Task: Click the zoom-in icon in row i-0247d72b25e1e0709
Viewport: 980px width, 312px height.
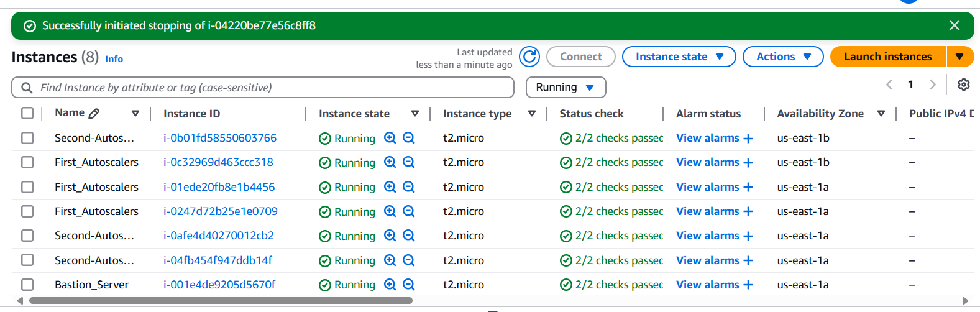Action: (390, 211)
